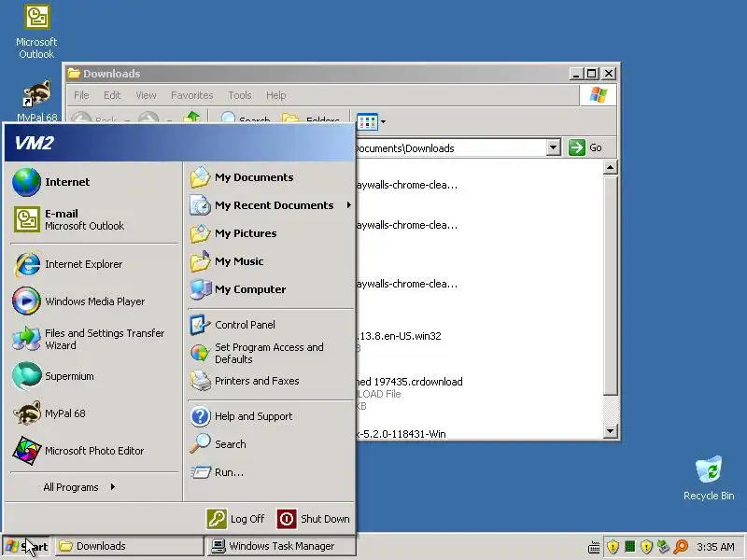Open Microsoft Photo Editor

coord(94,451)
